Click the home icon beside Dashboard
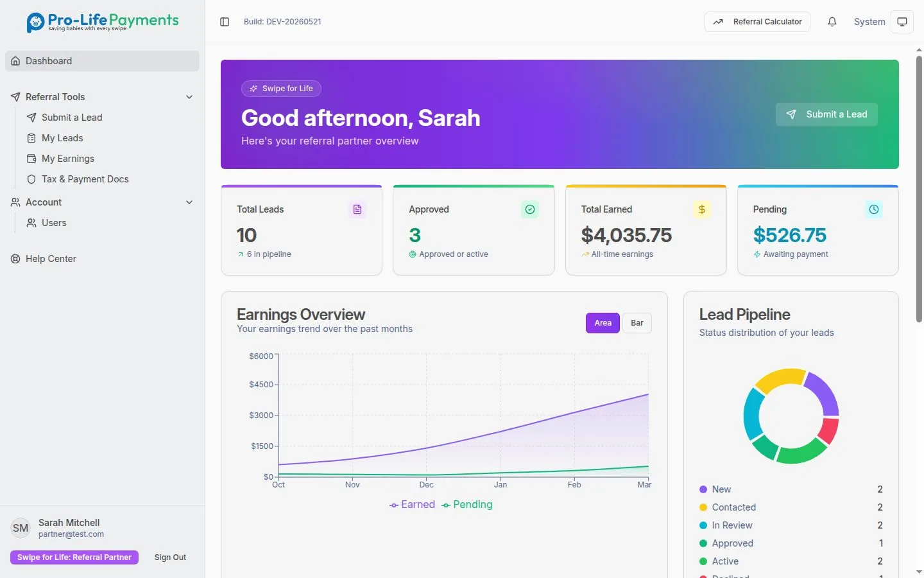This screenshot has width=924, height=578. 15,61
